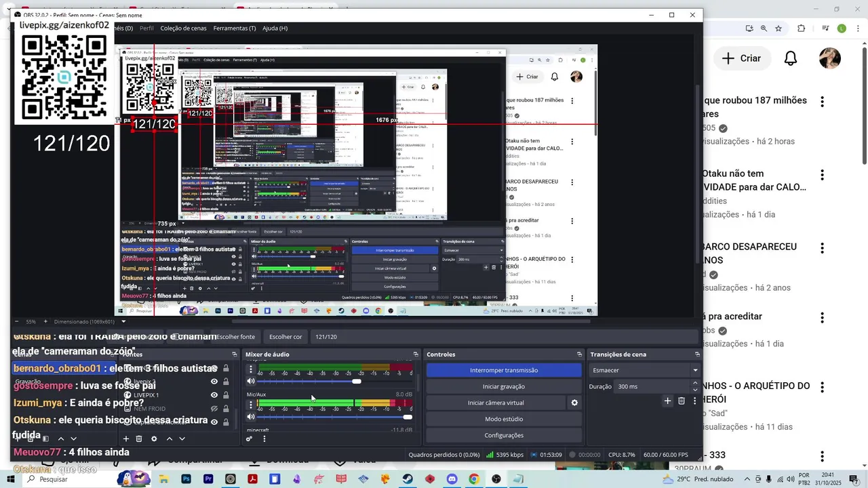The width and height of the screenshot is (868, 488).
Task: Open Ferramentas (T) menu
Action: coord(235,28)
